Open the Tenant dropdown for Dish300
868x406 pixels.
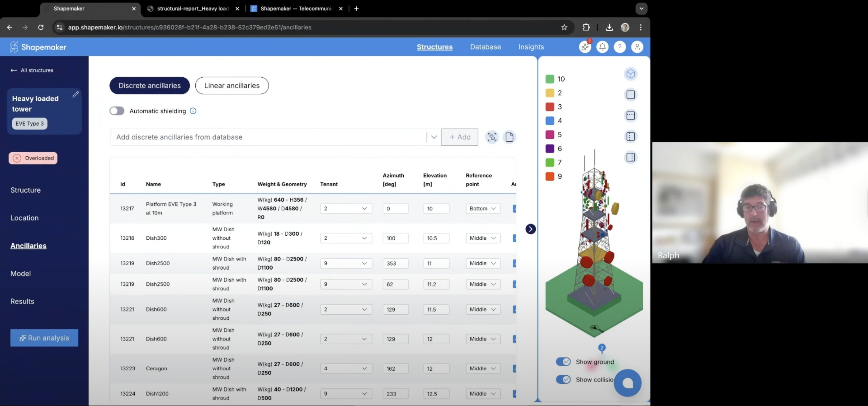(346, 238)
